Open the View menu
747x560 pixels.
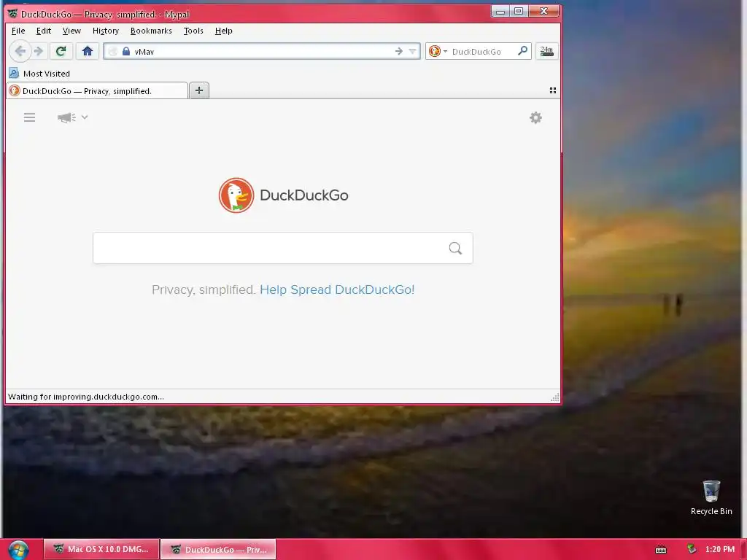coord(71,31)
